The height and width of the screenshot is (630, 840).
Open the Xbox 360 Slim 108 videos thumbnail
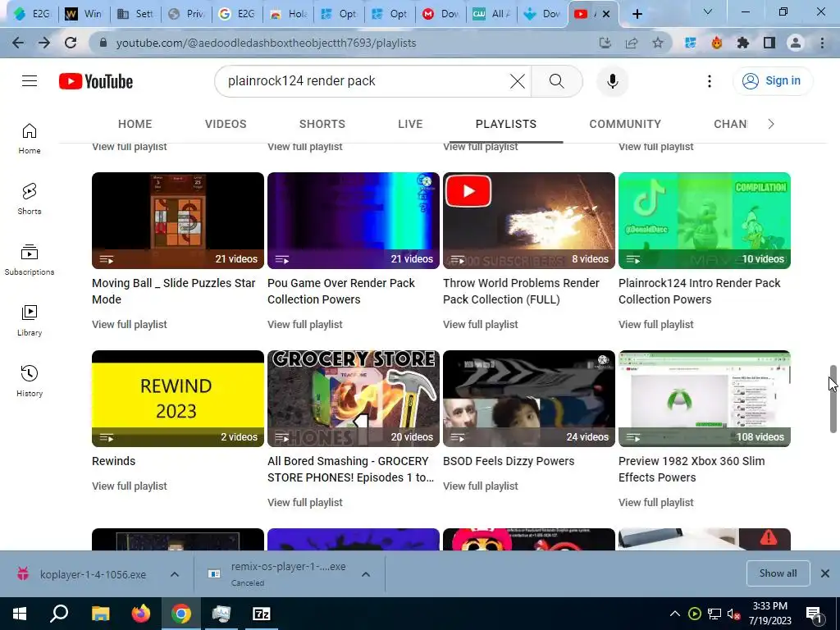coord(705,399)
